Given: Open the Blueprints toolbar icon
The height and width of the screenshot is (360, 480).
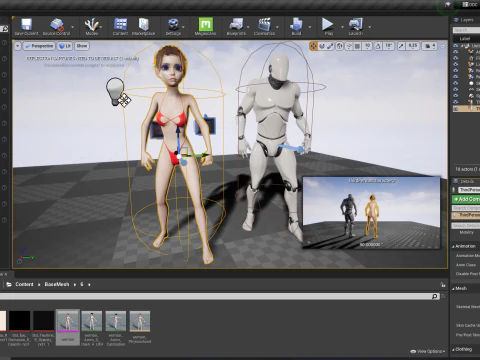Looking at the screenshot, I should 236,27.
